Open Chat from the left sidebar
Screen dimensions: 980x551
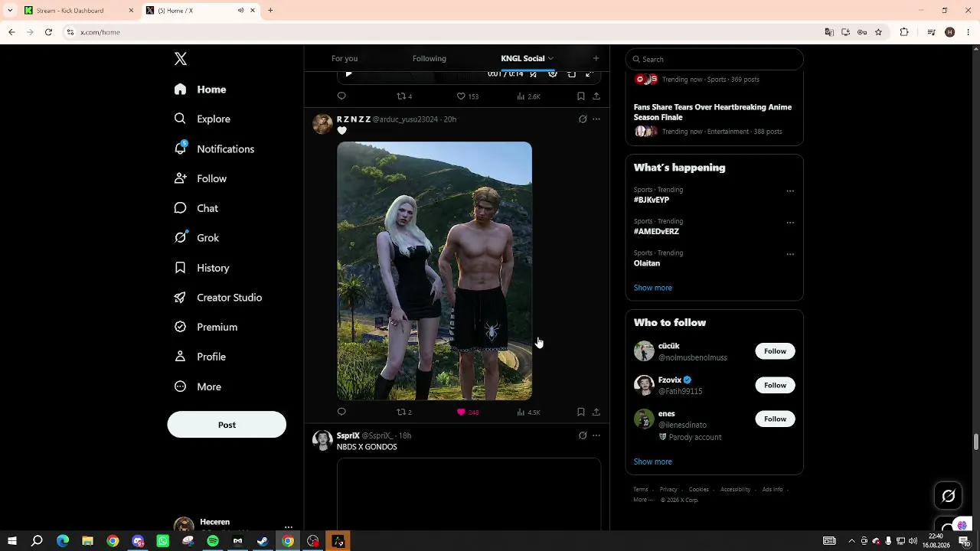[196, 208]
